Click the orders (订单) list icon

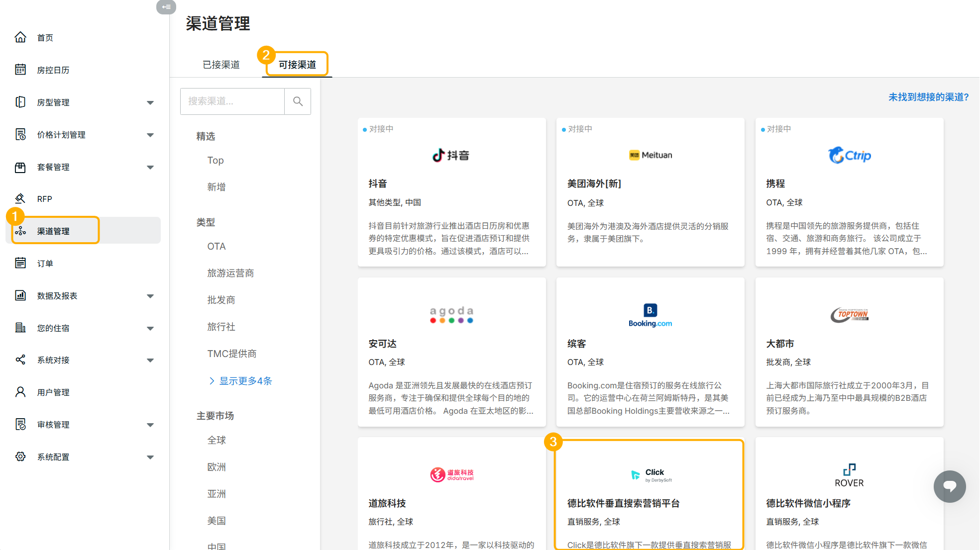(20, 263)
